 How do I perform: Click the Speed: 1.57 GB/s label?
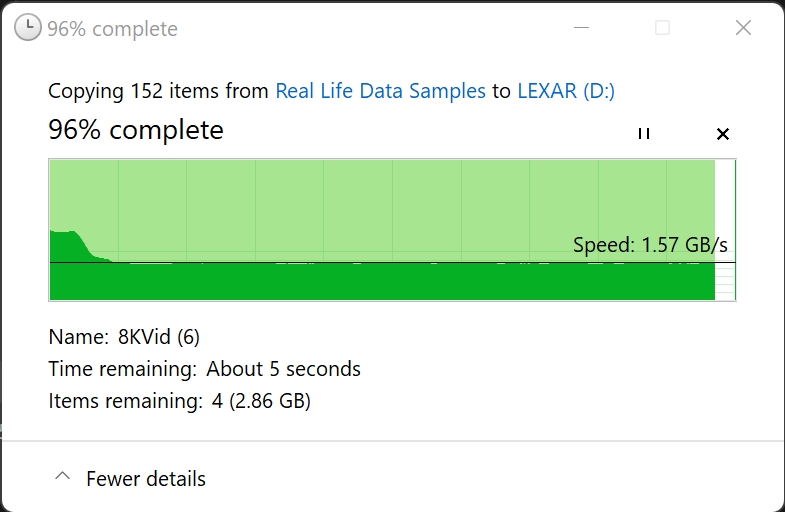(x=650, y=245)
